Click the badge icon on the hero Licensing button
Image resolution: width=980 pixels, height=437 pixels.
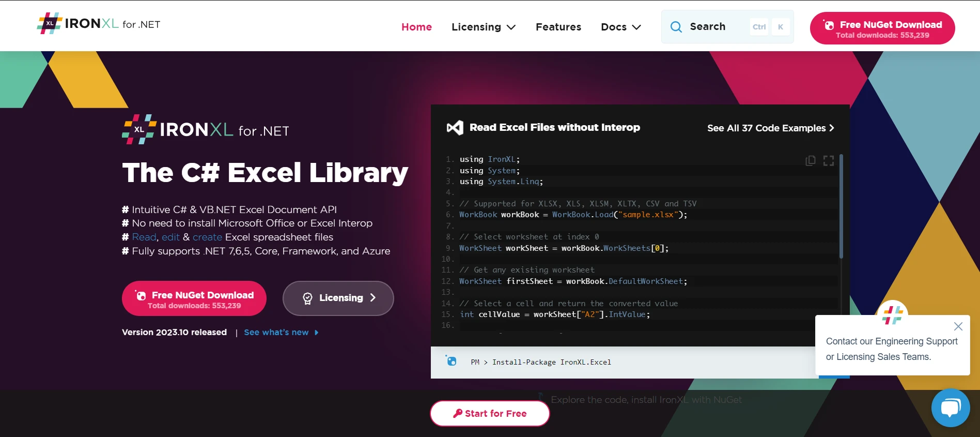point(307,298)
